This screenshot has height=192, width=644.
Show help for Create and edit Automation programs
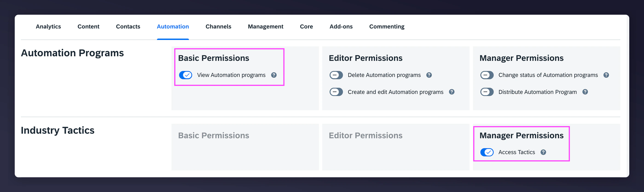(452, 92)
